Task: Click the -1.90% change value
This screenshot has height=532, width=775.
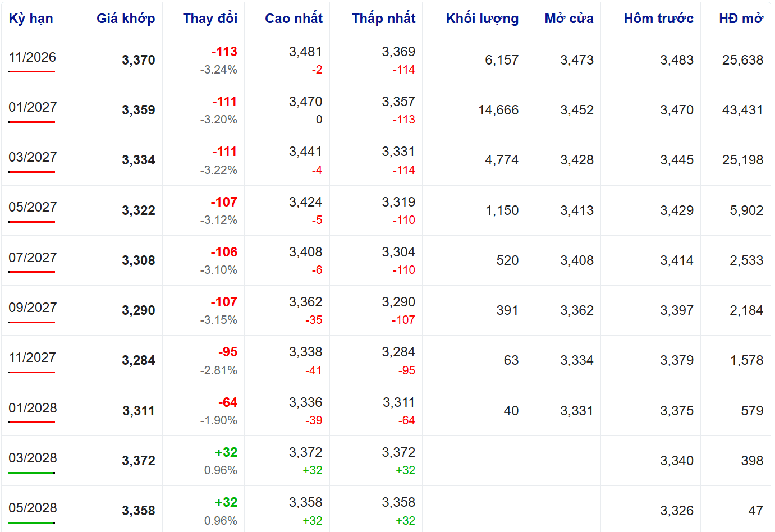Action: [x=218, y=420]
